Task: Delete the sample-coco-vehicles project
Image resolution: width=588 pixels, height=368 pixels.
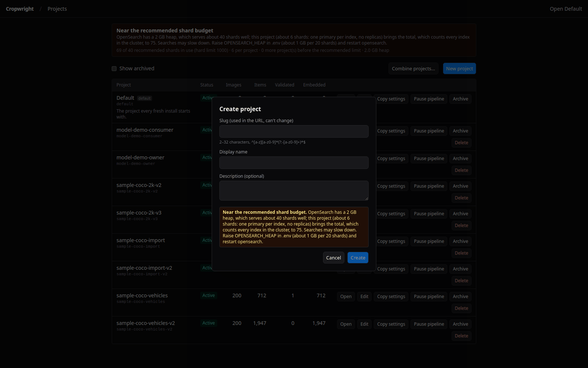Action: tap(461, 308)
